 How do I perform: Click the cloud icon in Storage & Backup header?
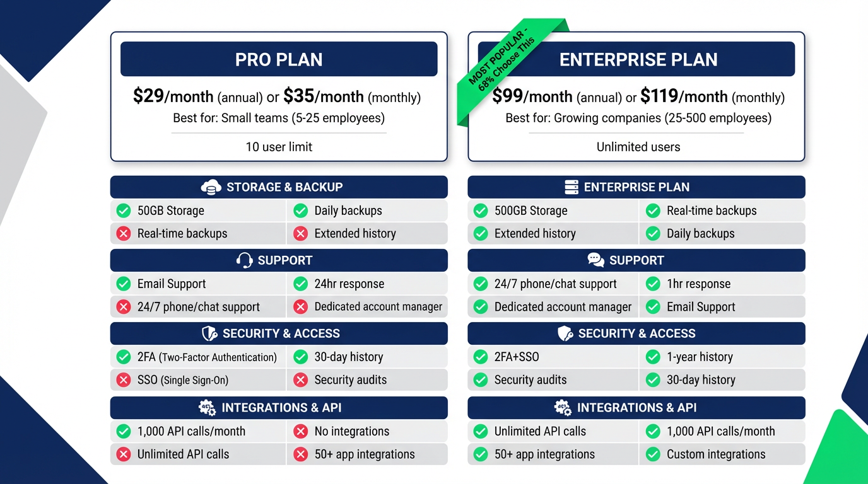(211, 187)
